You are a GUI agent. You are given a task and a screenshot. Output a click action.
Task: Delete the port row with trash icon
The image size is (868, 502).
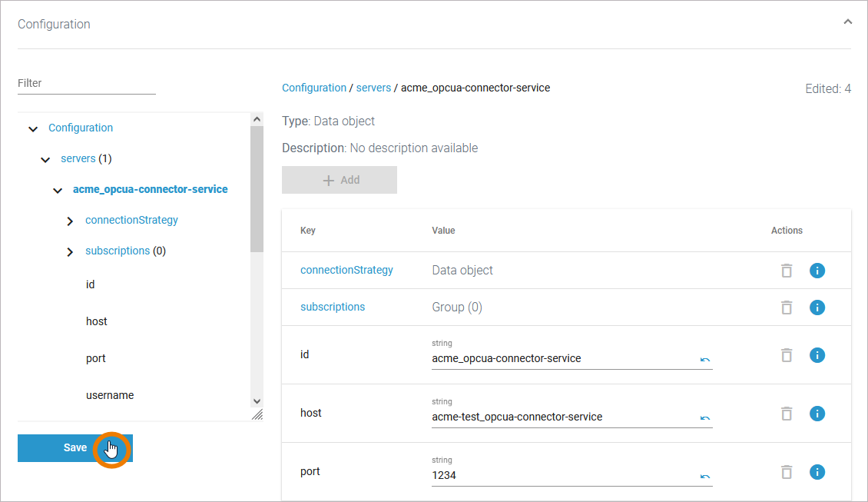click(786, 472)
